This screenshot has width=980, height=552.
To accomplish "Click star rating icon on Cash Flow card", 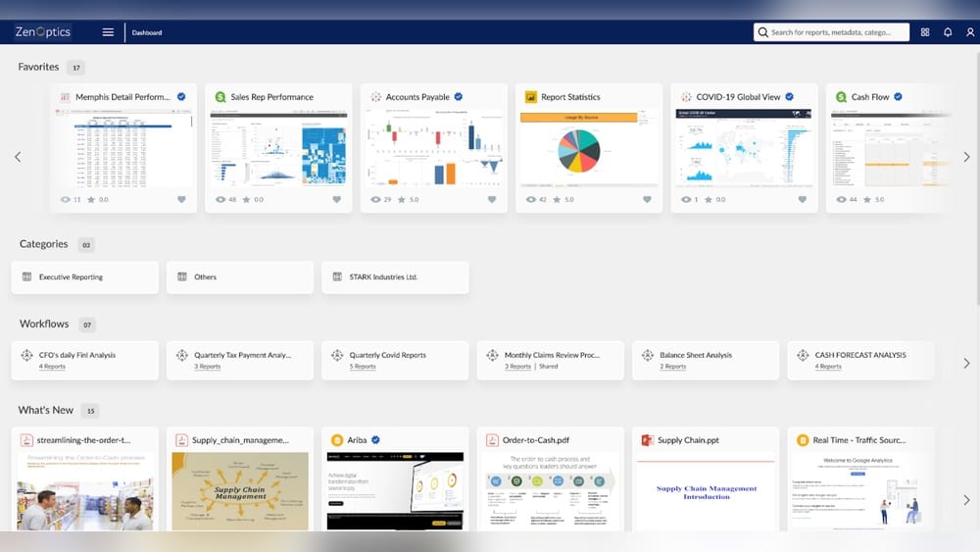I will pyautogui.click(x=867, y=199).
